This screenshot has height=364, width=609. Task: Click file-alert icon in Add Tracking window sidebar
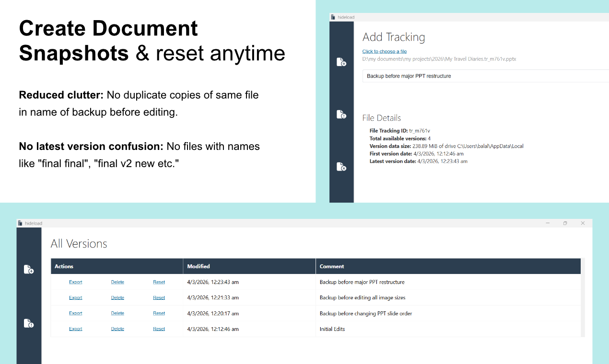coord(341,114)
